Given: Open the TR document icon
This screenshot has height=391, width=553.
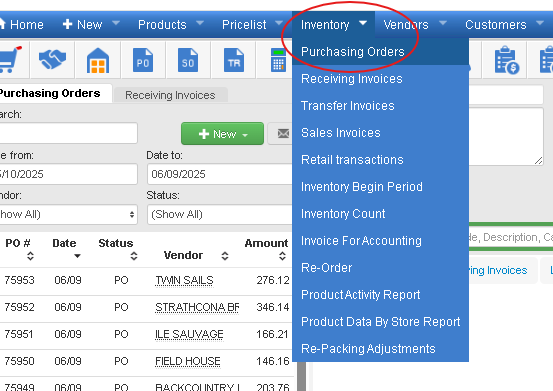Looking at the screenshot, I should pyautogui.click(x=234, y=60).
